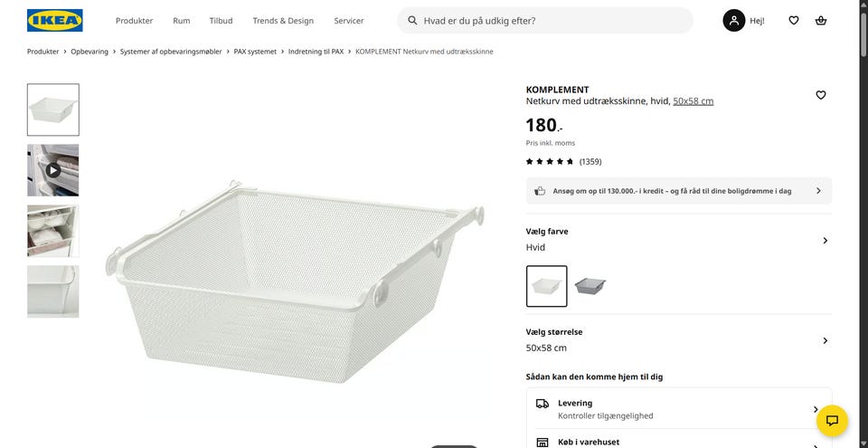
Task: Add KOMPLEMENT basket to favourites
Action: click(820, 95)
